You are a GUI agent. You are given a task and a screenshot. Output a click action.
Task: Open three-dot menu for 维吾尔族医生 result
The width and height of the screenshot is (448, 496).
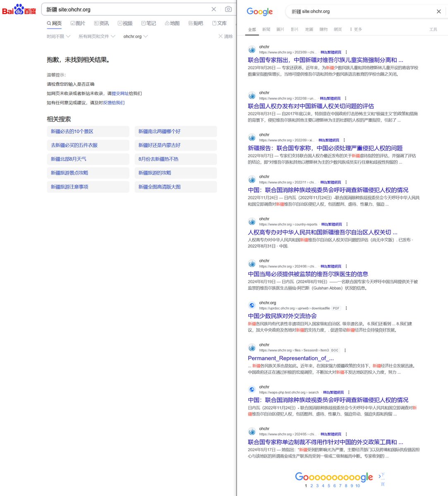pyautogui.click(x=346, y=266)
